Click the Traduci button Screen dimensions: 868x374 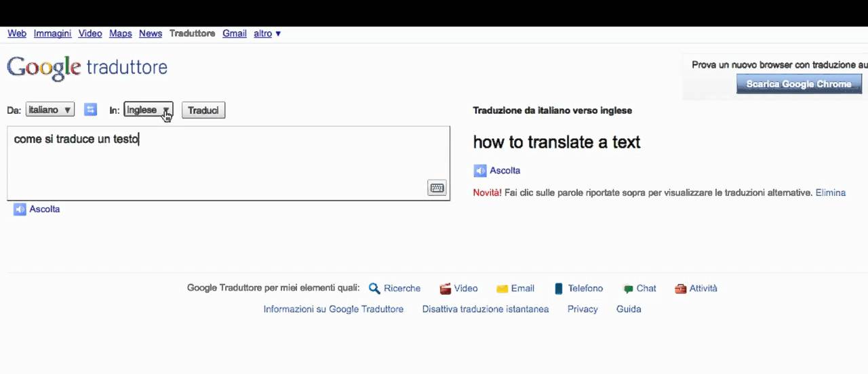click(203, 110)
